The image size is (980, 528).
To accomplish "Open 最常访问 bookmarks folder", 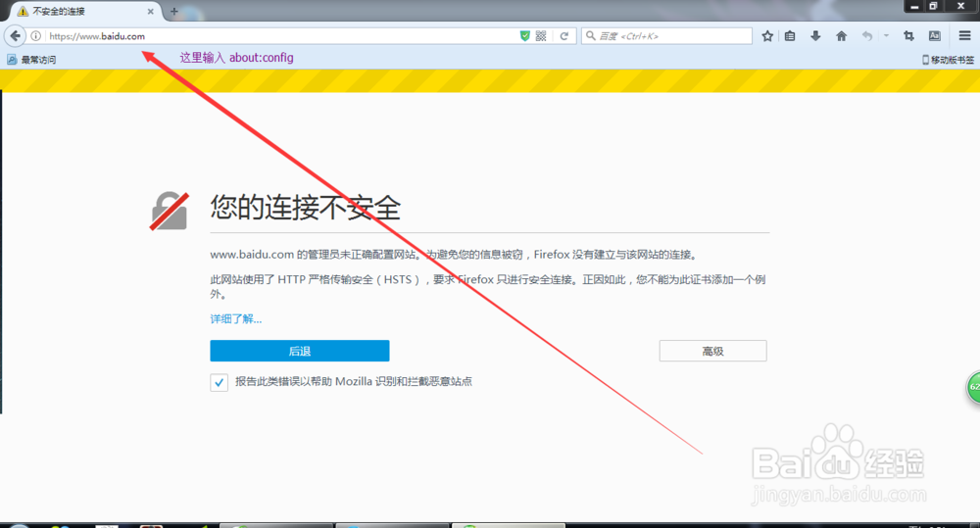I will (31, 60).
